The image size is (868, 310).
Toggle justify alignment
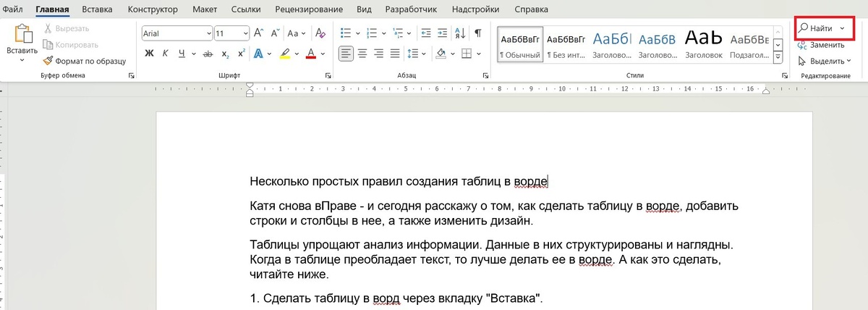[395, 54]
